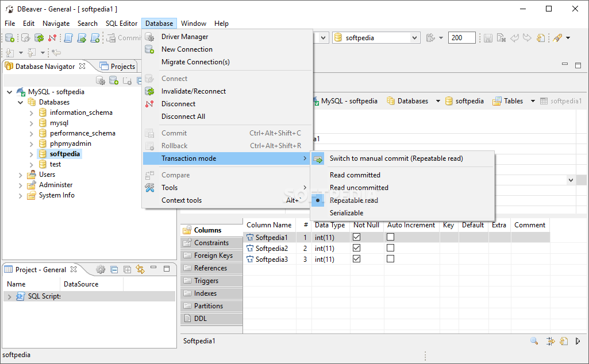The width and height of the screenshot is (589, 364).
Task: Click link with editor icon in Project panel
Action: coord(140,269)
